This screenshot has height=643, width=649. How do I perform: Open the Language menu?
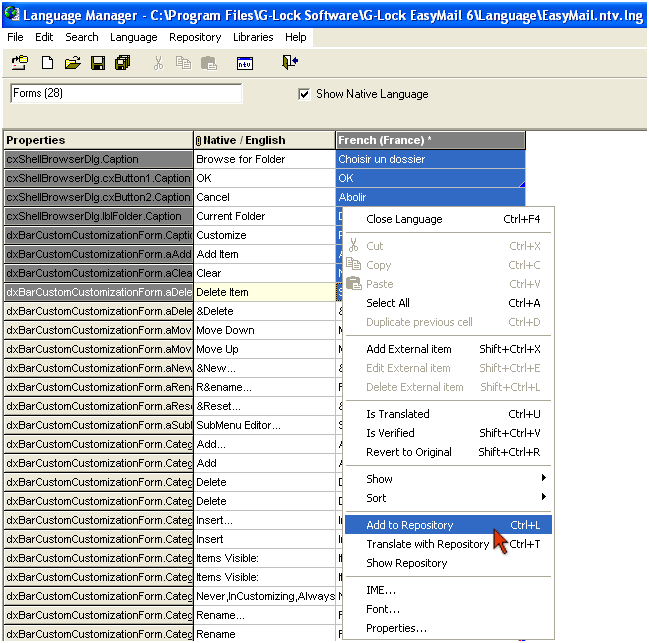(x=133, y=37)
